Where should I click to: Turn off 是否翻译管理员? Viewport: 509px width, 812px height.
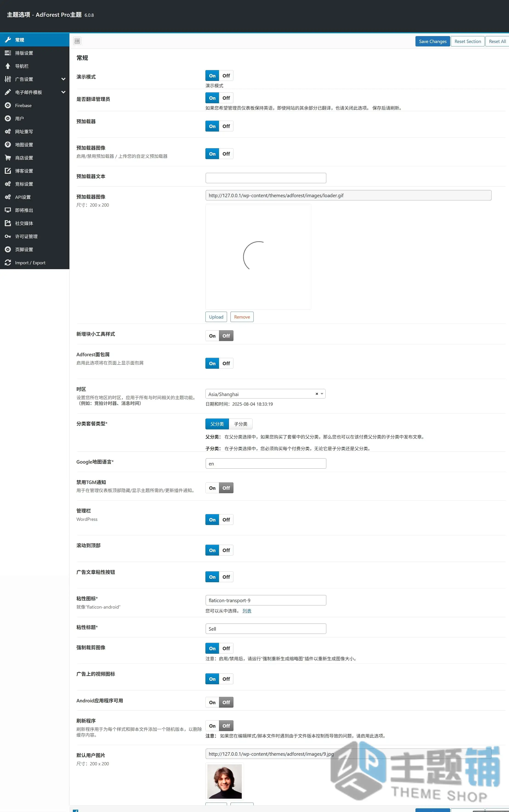click(x=226, y=98)
